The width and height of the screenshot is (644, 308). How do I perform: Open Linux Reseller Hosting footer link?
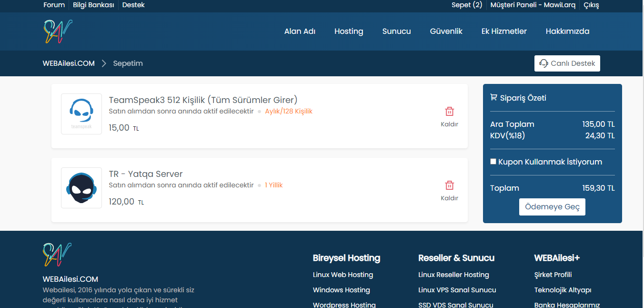(453, 275)
